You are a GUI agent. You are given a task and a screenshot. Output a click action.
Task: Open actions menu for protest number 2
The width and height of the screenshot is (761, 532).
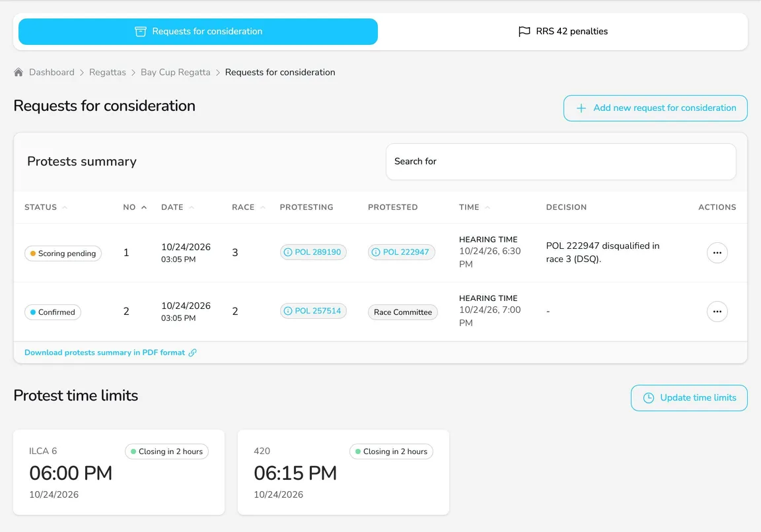click(717, 312)
